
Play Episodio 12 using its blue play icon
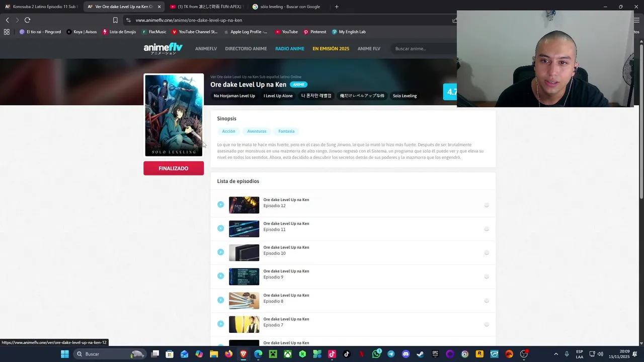click(220, 204)
